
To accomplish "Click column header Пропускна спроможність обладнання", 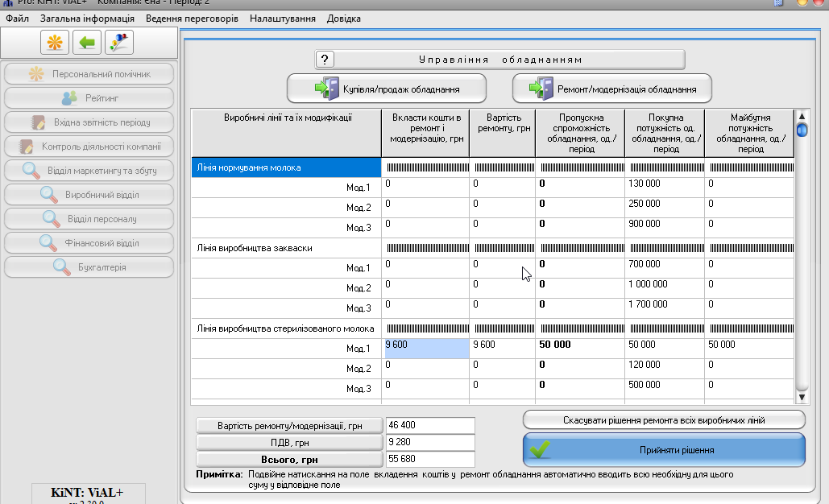I will (x=581, y=133).
